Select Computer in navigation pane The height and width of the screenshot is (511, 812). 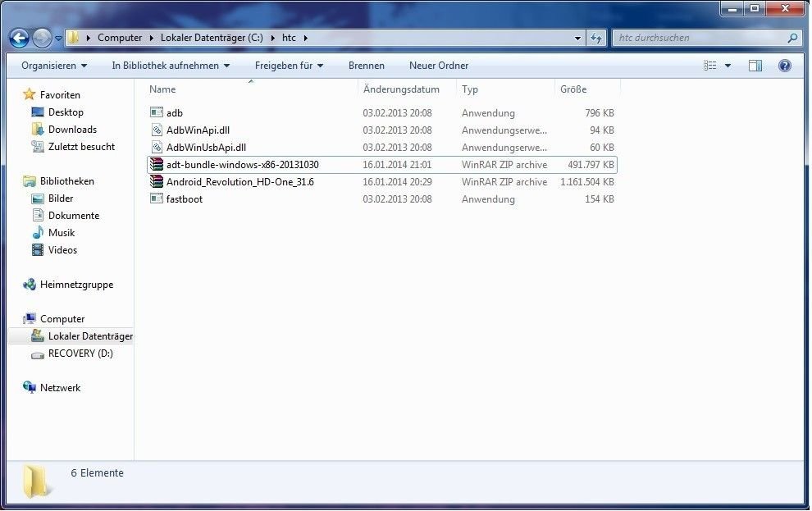coord(62,319)
